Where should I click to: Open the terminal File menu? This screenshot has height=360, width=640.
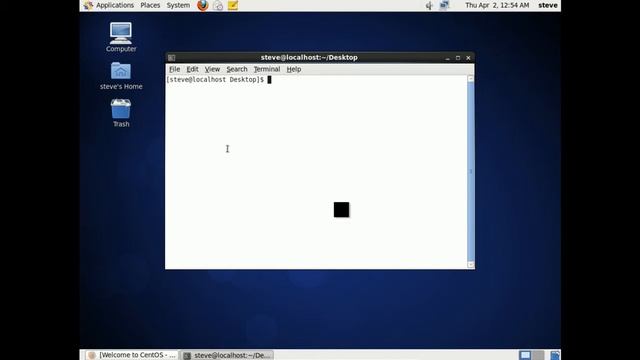(174, 69)
